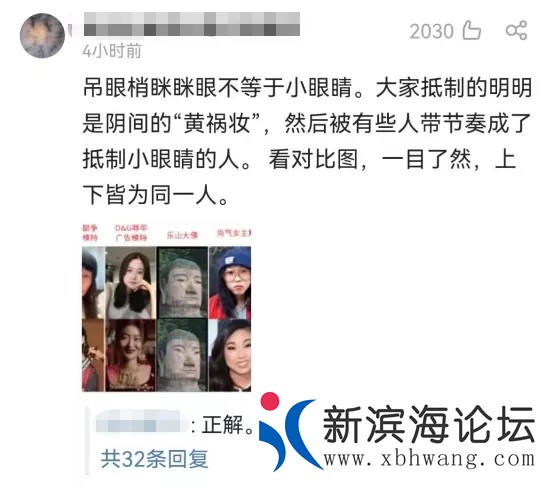Viewport: 553px width, 490px height.
Task: Open the bottom Buddha statue photo
Action: [182, 355]
